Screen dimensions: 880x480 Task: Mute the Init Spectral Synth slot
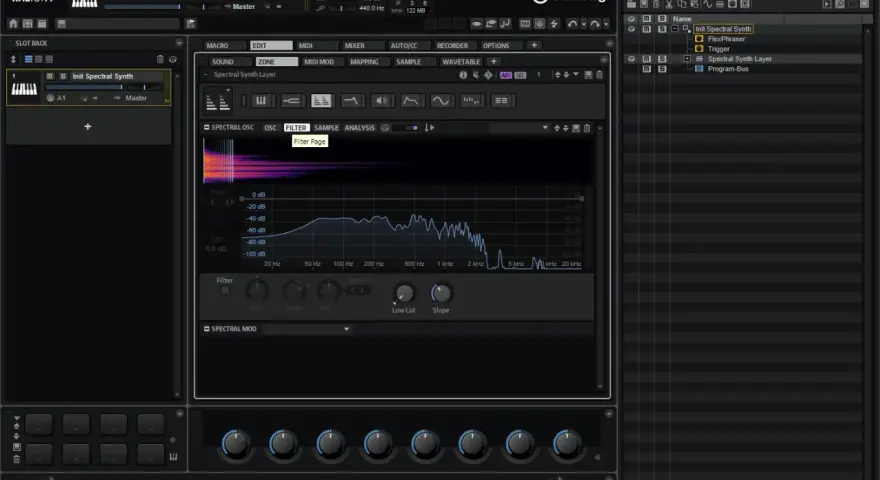point(50,76)
